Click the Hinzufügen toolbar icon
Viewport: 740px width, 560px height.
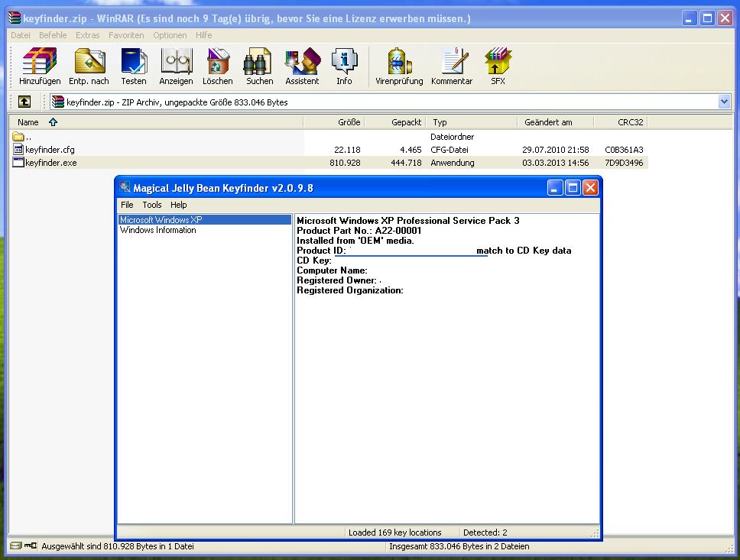pyautogui.click(x=40, y=61)
